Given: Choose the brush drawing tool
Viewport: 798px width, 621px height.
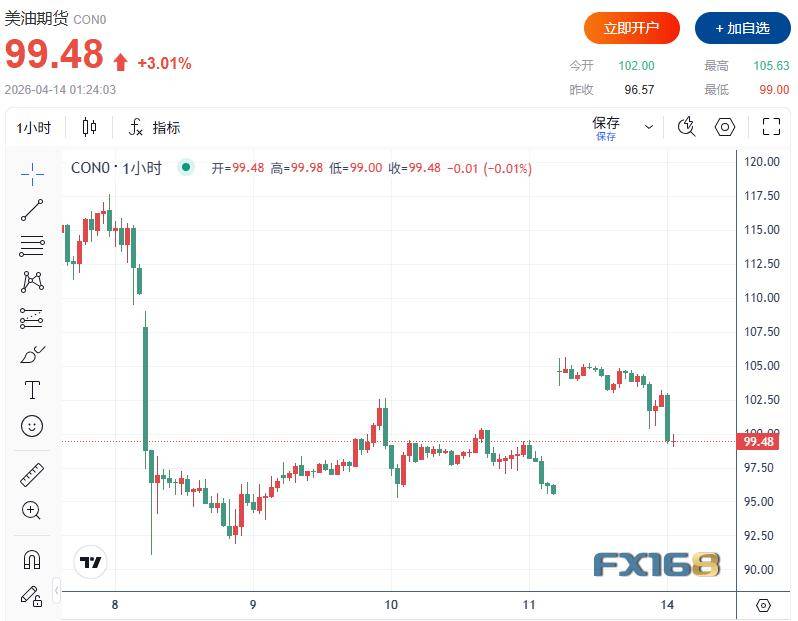Looking at the screenshot, I should point(32,354).
